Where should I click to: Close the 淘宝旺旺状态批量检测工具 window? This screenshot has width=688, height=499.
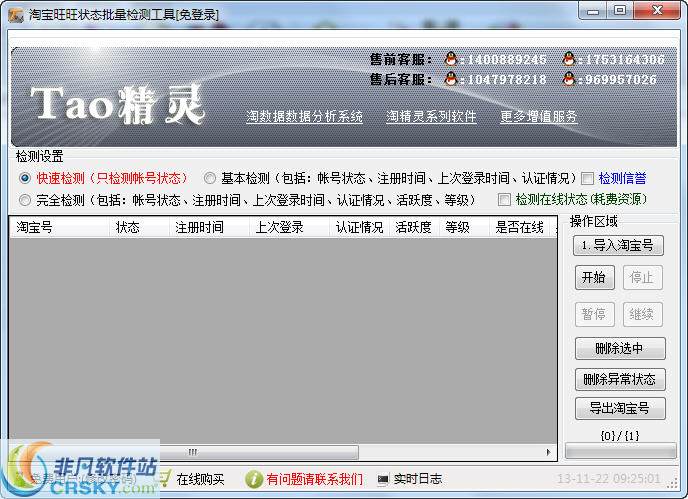657,11
